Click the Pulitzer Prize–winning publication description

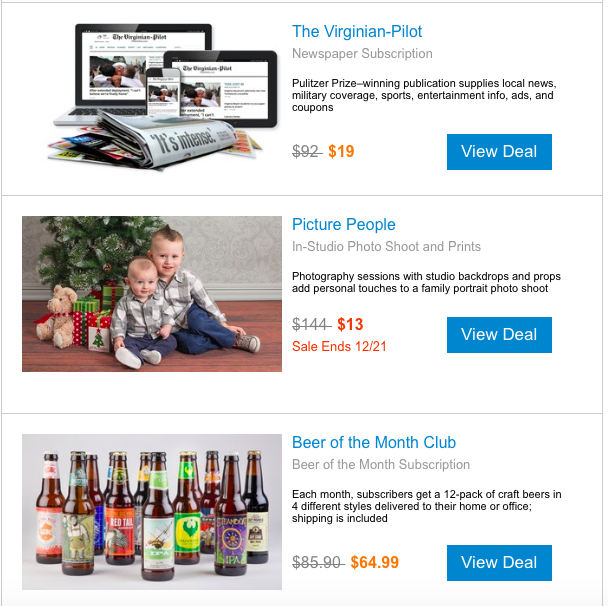pos(424,95)
